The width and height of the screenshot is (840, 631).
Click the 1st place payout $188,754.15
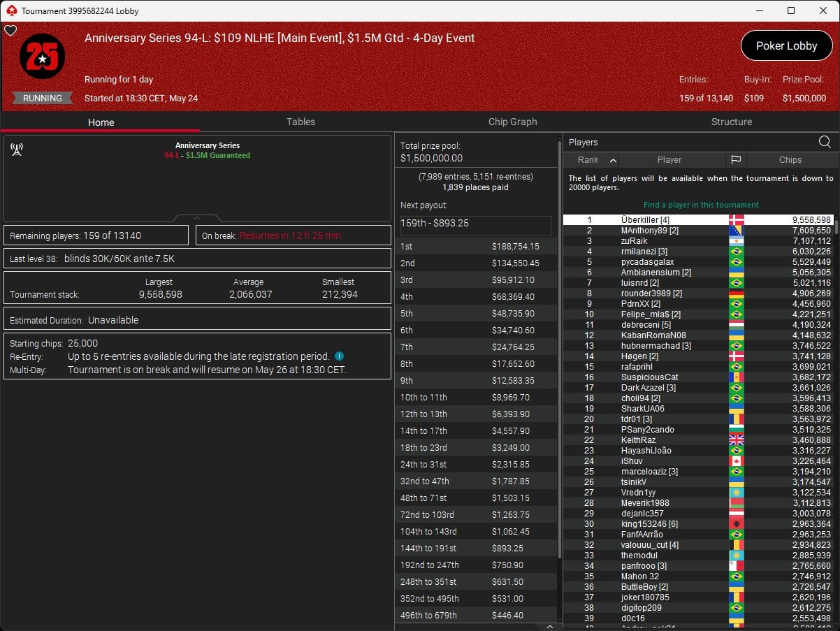[x=515, y=247]
